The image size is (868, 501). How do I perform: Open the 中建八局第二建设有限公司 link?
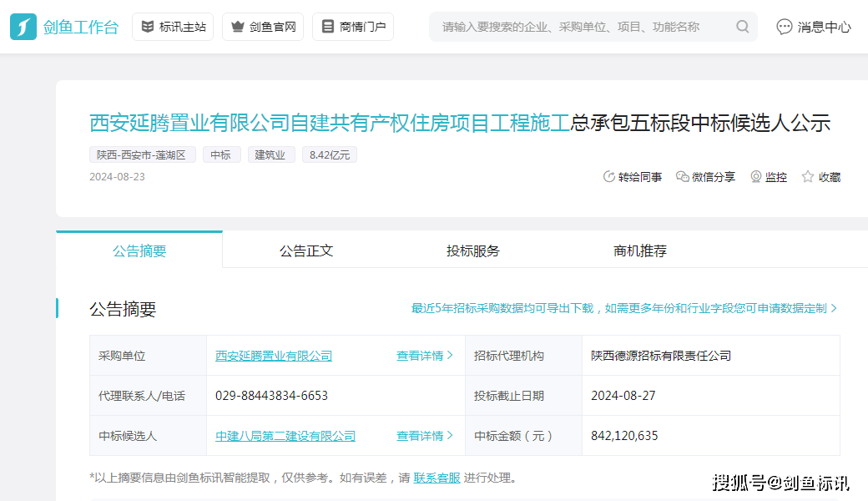[285, 436]
